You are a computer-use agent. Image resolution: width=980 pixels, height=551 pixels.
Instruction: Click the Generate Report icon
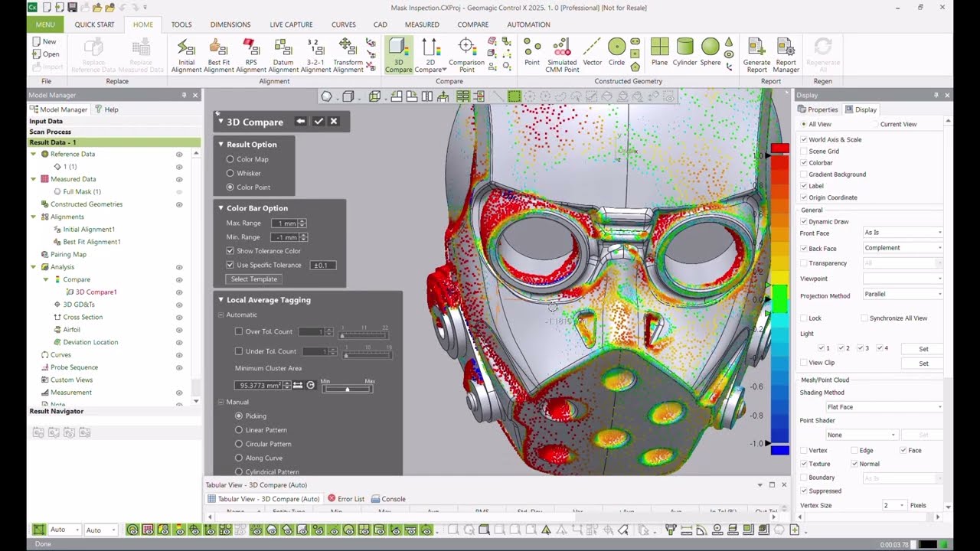pos(756,55)
